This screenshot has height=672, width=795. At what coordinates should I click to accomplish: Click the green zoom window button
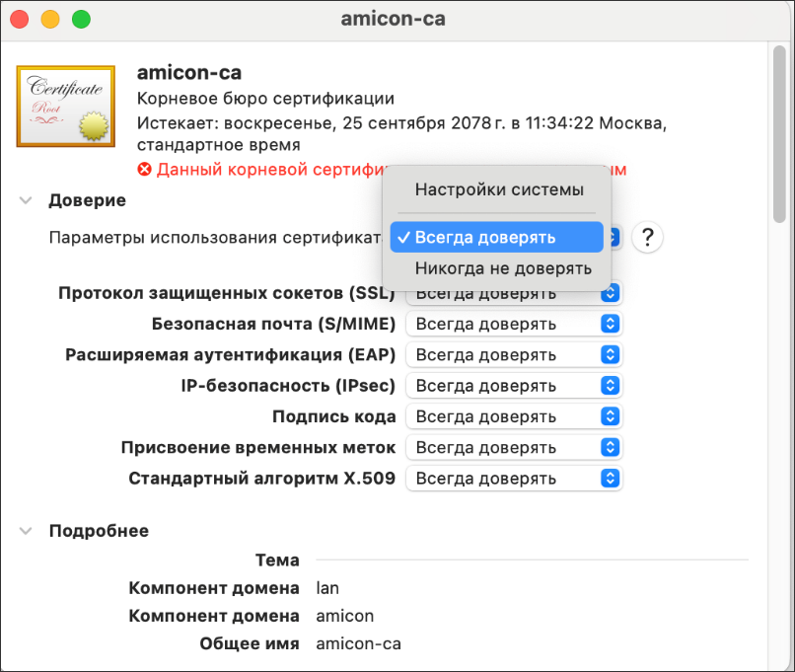tap(81, 20)
